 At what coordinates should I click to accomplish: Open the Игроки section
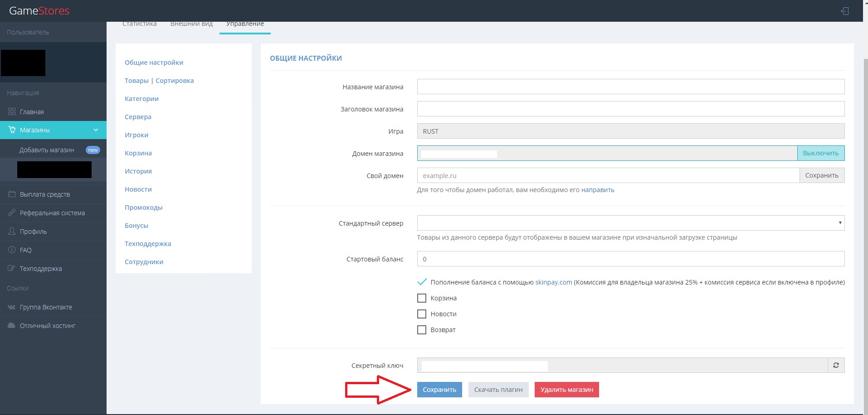click(137, 135)
